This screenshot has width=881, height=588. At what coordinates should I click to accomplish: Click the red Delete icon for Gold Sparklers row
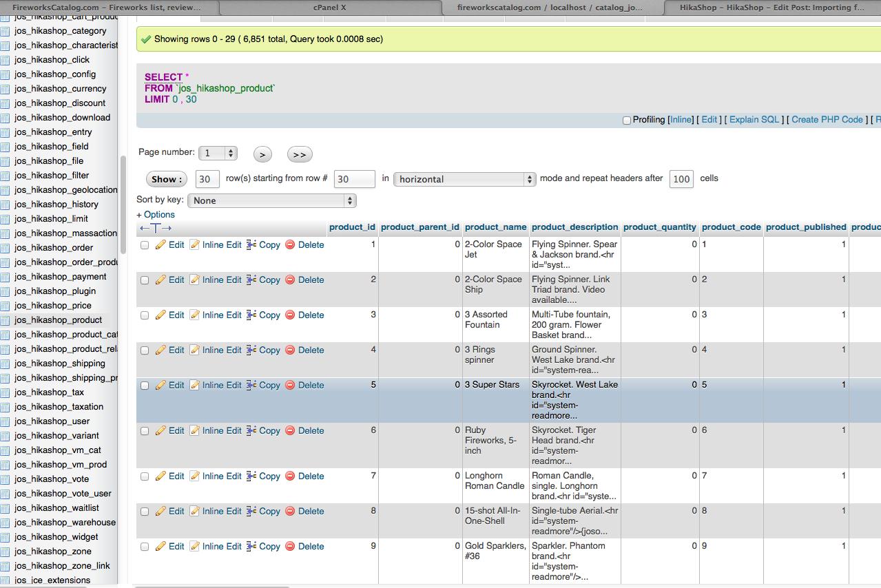click(x=290, y=547)
